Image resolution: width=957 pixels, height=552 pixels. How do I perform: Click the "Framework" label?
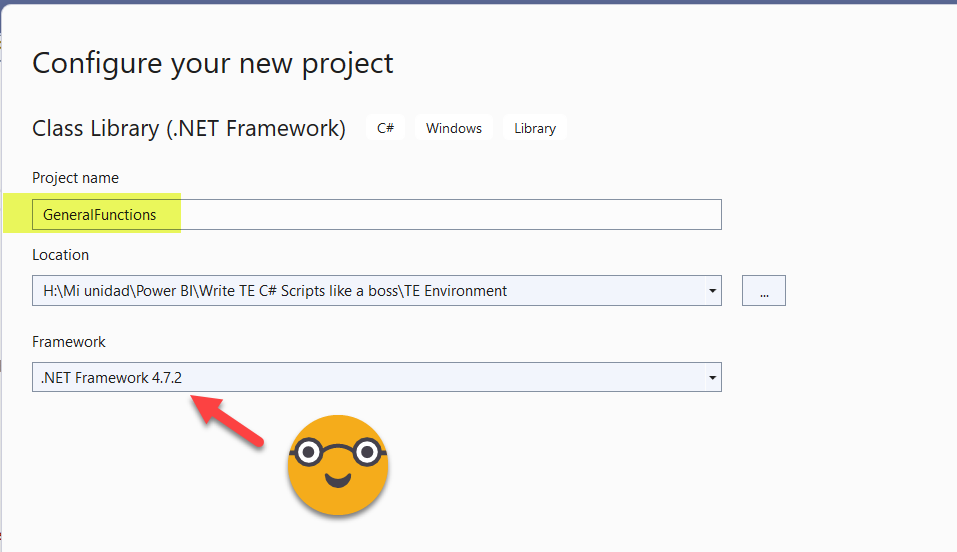point(68,342)
